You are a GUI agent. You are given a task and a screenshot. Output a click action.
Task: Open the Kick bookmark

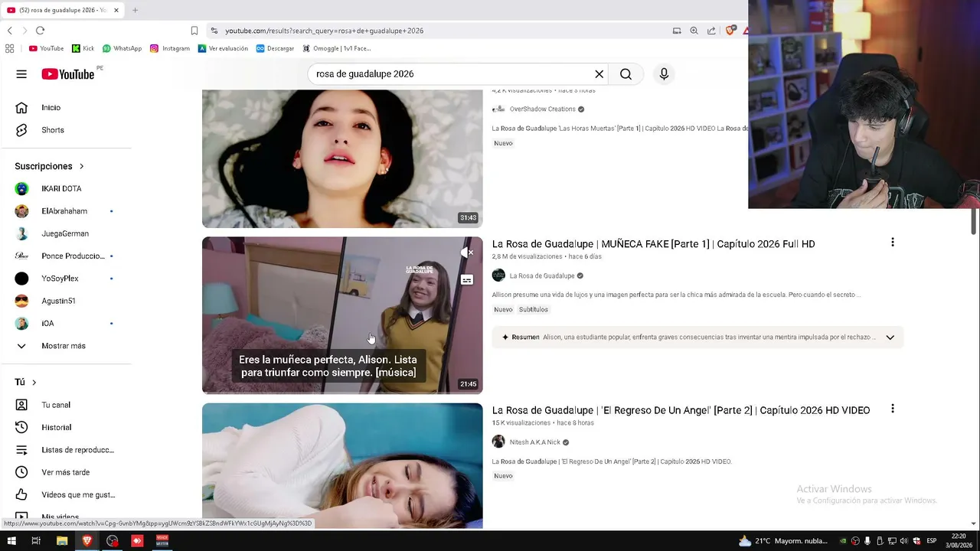pyautogui.click(x=83, y=48)
